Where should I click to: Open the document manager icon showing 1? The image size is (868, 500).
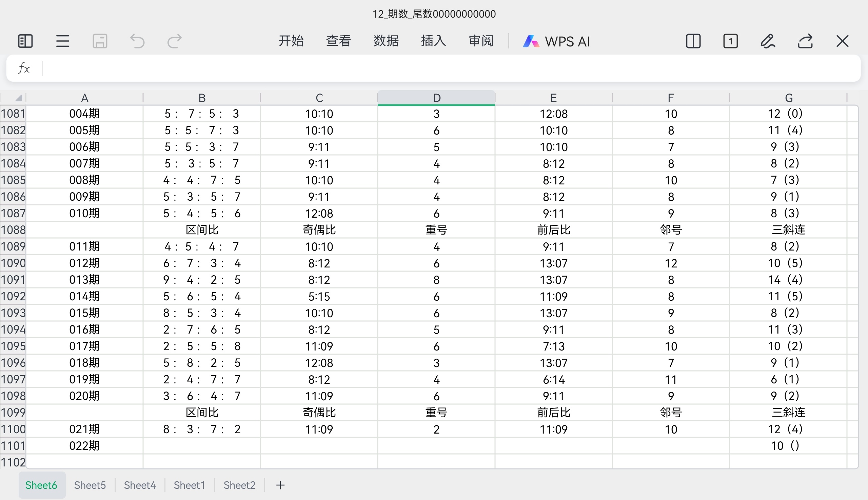point(731,41)
